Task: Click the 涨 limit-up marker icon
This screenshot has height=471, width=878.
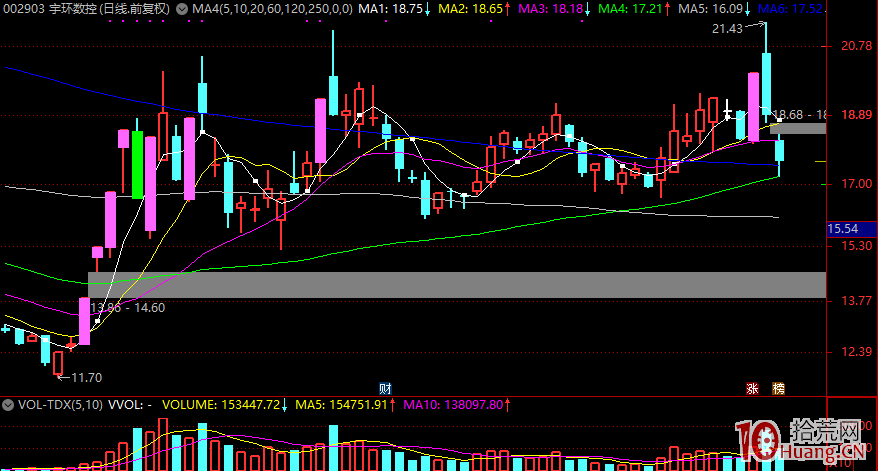Action: (751, 387)
